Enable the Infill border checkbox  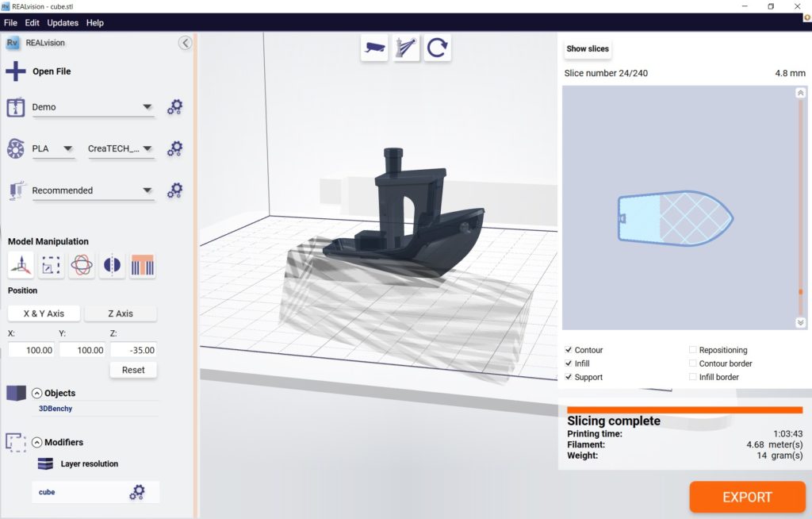[693, 377]
